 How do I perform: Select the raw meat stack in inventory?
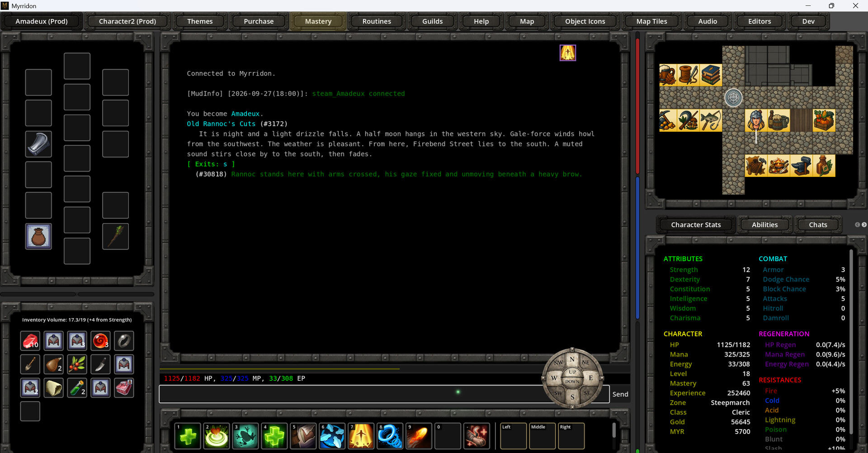[x=30, y=341]
